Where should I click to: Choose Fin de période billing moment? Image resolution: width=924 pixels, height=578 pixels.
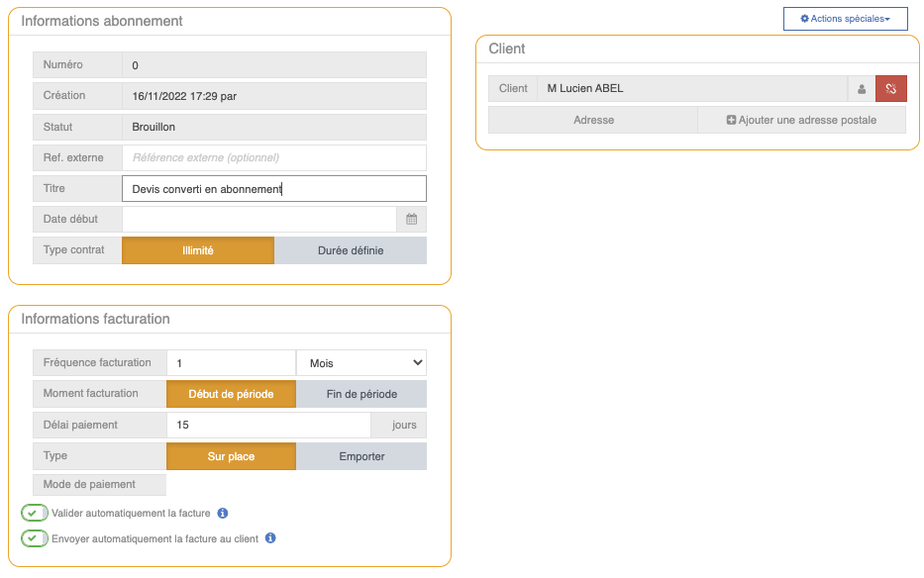pos(361,394)
